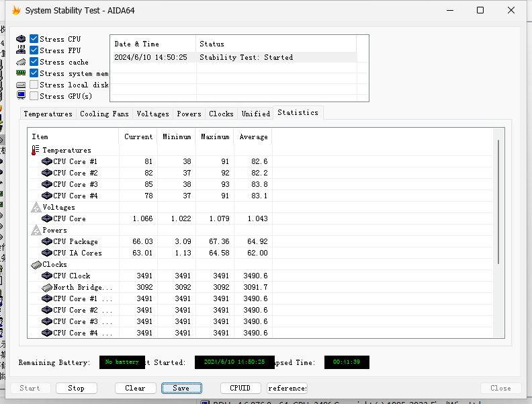The height and width of the screenshot is (404, 532).
Task: Click the icon for CPU Core #4 temperature row
Action: click(47, 196)
